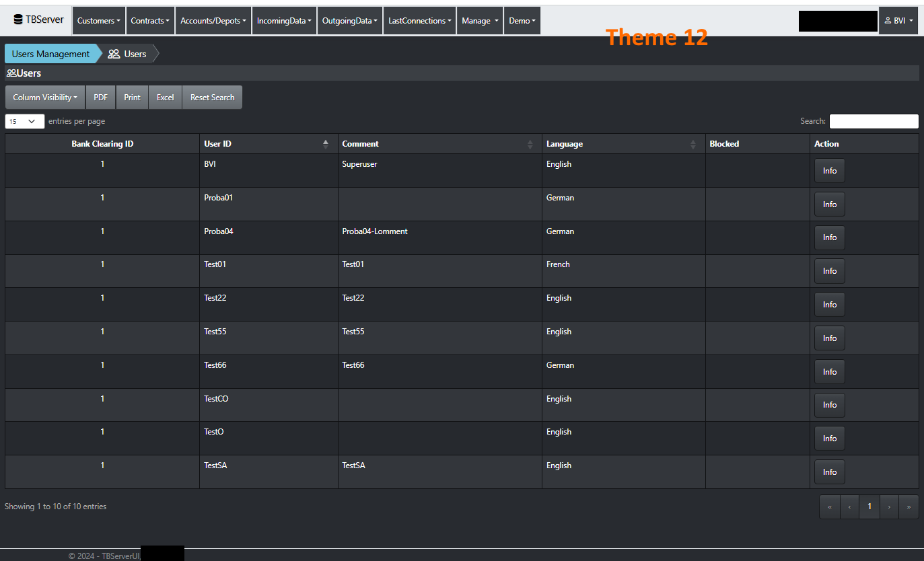Expand the Column Visibility dropdown

[44, 98]
